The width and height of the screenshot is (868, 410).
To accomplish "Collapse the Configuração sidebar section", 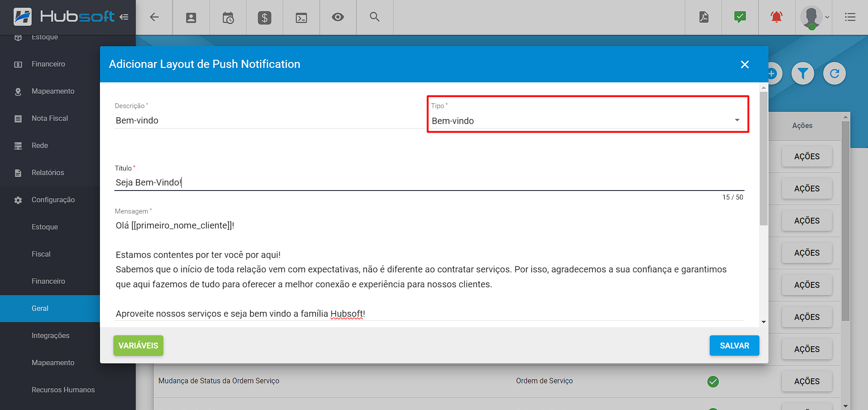I will tap(53, 200).
